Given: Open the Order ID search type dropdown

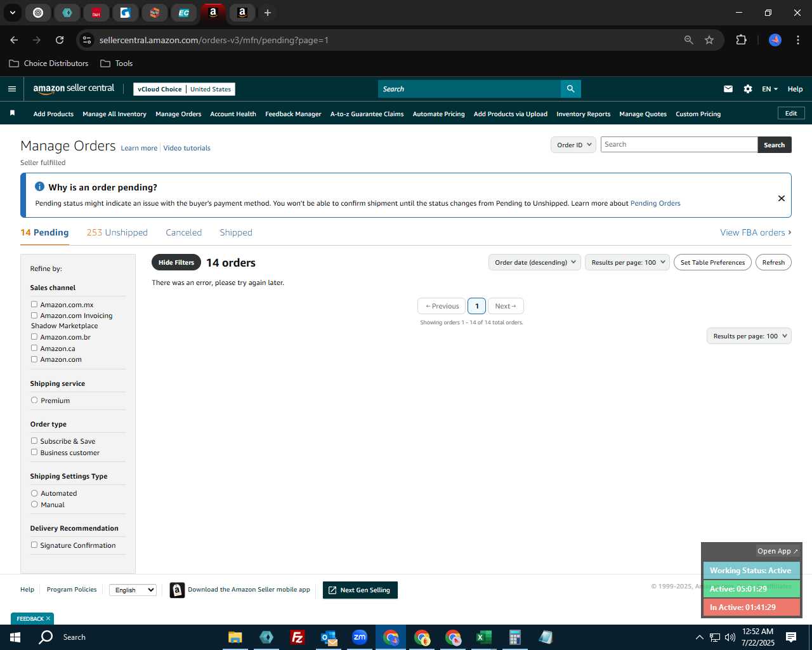Looking at the screenshot, I should (573, 145).
